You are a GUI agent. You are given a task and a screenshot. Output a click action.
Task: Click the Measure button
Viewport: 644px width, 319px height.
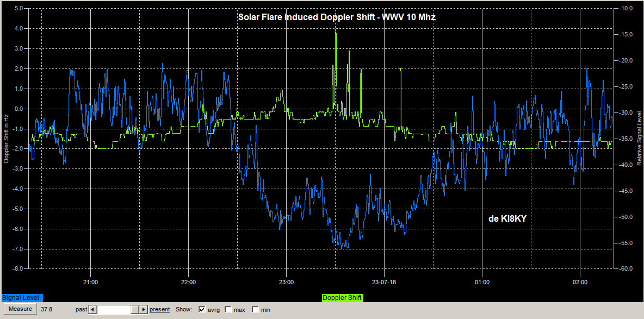click(x=20, y=309)
